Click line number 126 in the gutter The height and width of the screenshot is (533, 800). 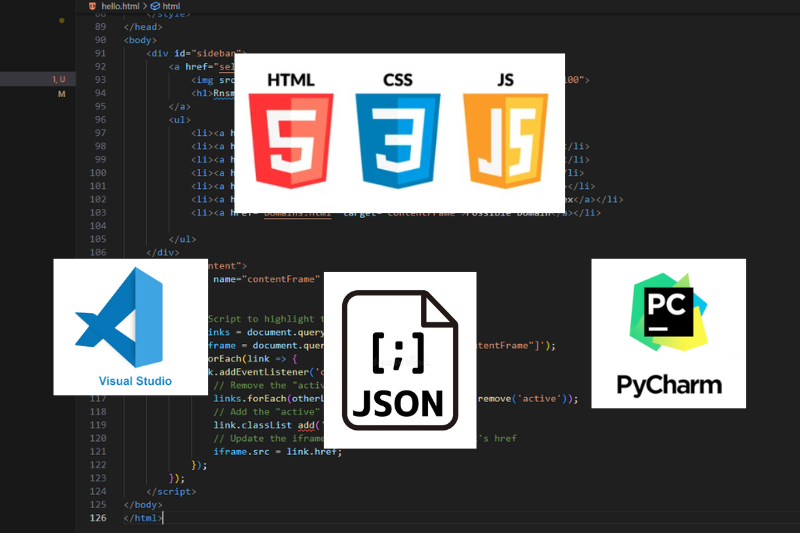click(x=98, y=518)
